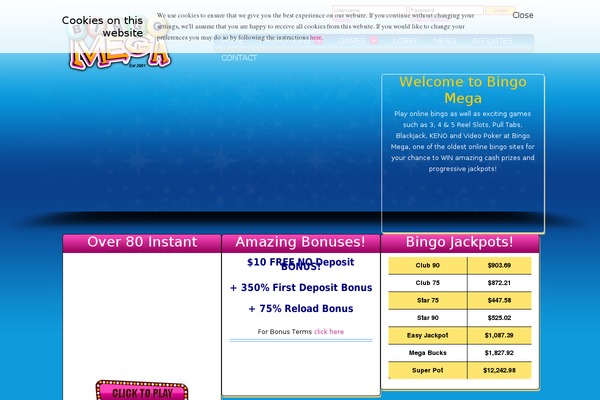Click '+ 75% Reload Bonus' text
Screen dimensions: 600x400
coord(301,309)
